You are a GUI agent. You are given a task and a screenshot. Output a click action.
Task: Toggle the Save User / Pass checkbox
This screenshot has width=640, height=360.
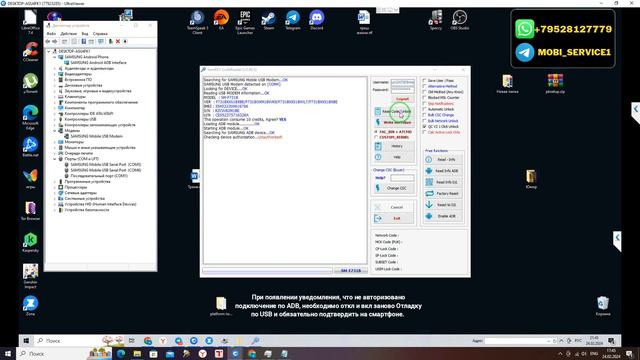425,81
